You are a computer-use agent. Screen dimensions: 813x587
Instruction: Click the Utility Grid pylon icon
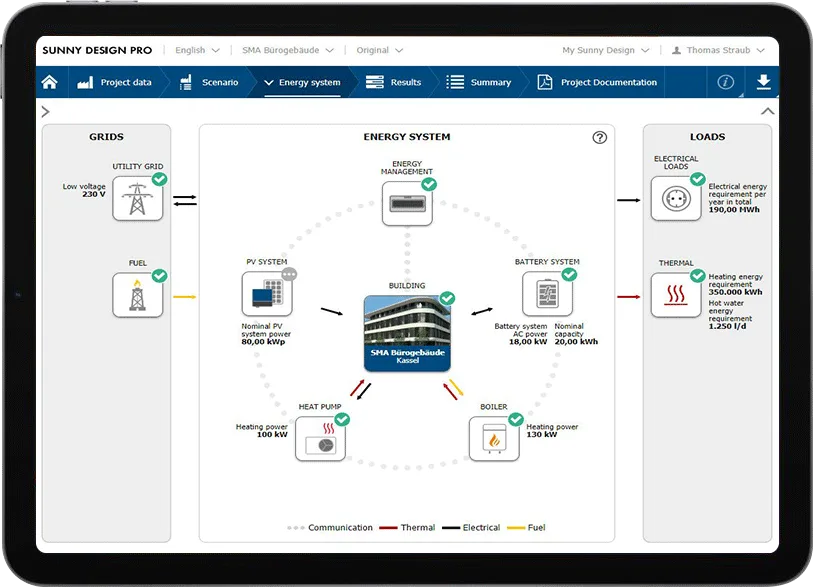pyautogui.click(x=137, y=199)
